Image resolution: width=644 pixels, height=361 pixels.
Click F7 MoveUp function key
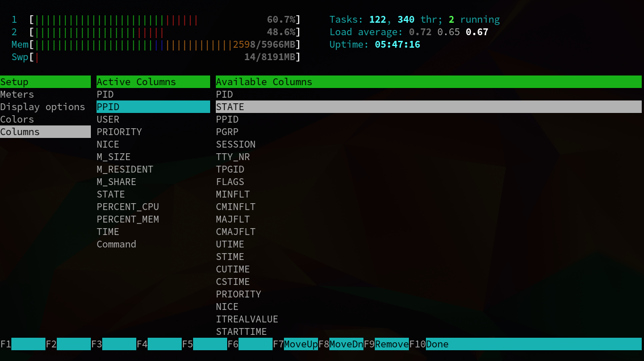pos(296,344)
